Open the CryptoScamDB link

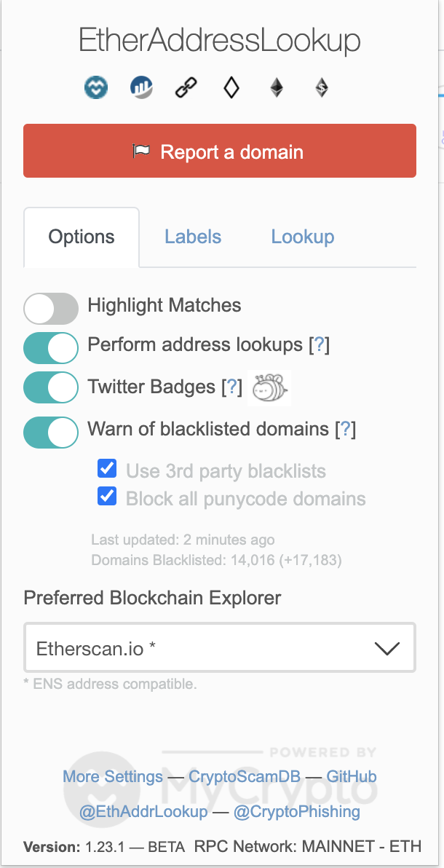coord(244,776)
